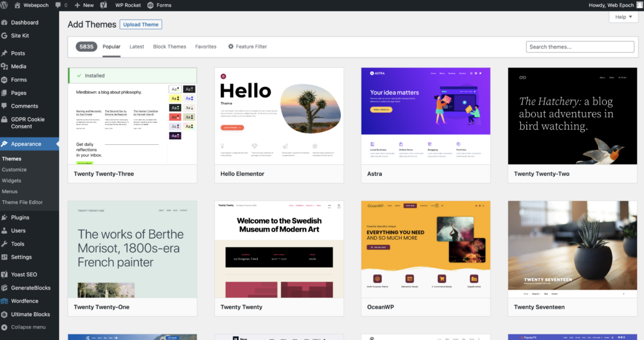644x340 pixels.
Task: Open Widgets in the Appearance submenu
Action: click(x=11, y=181)
